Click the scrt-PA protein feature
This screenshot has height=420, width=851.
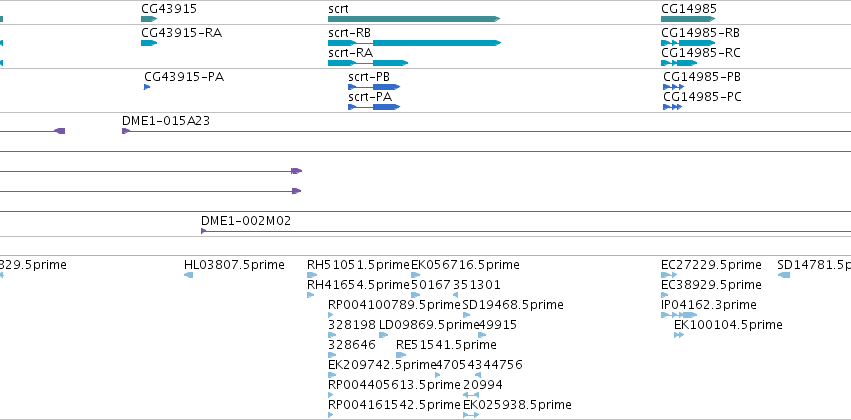374,107
